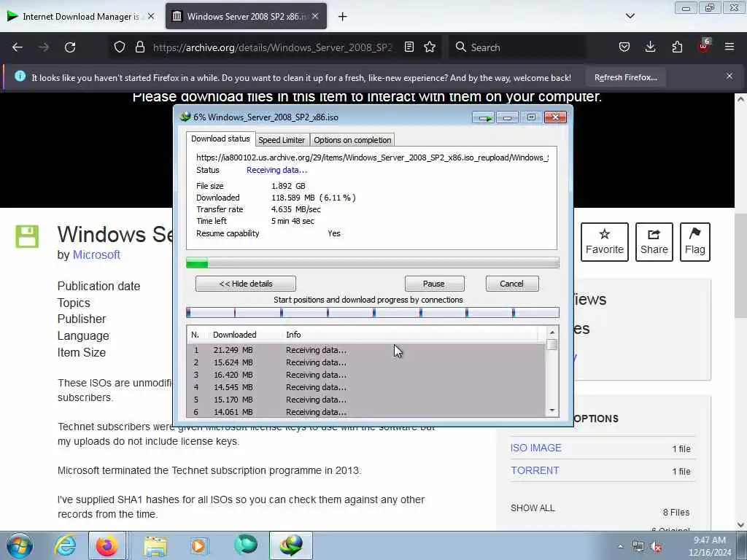
Task: Click the muted volume tray icon
Action: coord(657,547)
